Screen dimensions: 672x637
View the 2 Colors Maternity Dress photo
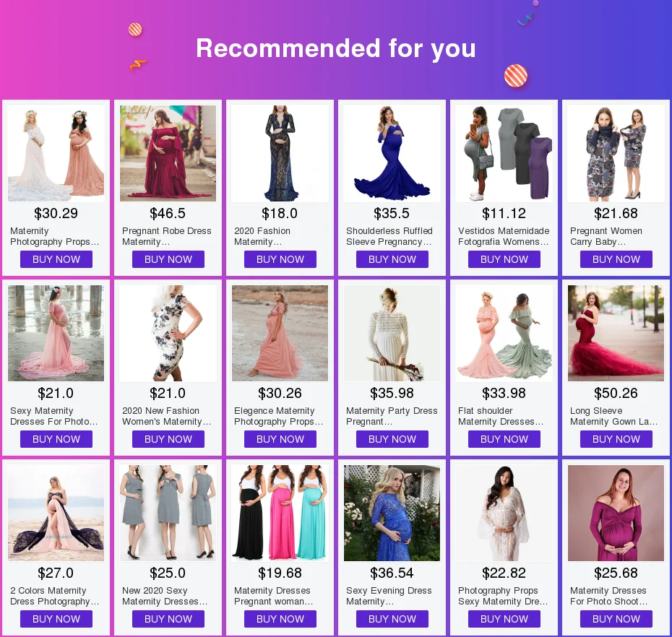(56, 513)
